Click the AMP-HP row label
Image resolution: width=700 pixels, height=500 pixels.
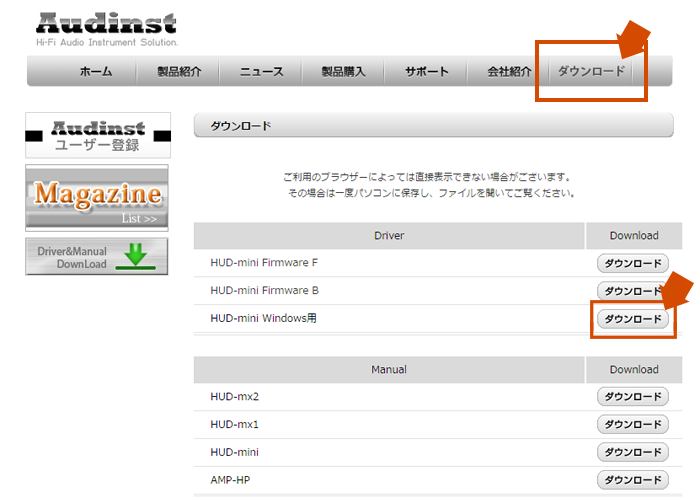pyautogui.click(x=230, y=480)
